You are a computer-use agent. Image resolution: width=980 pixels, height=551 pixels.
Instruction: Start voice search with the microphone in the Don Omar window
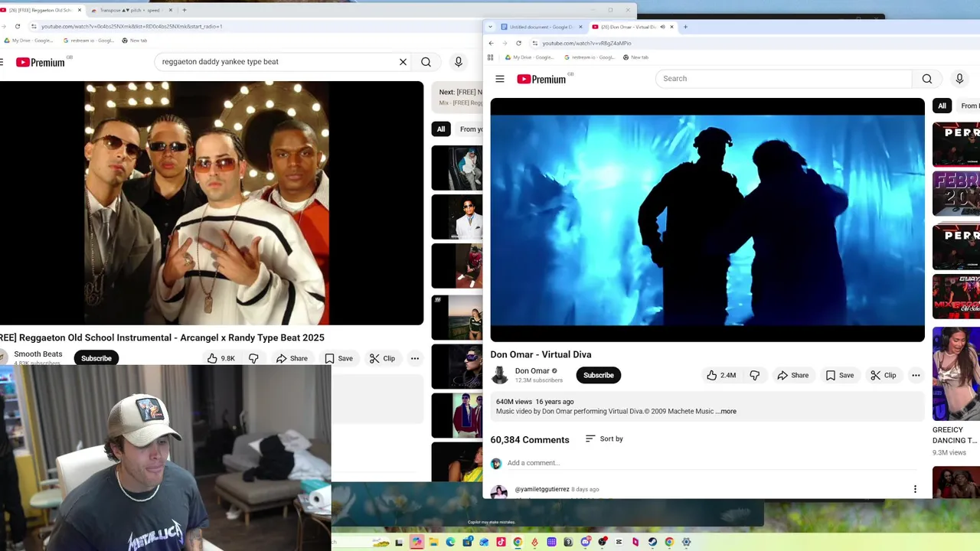[x=959, y=79]
